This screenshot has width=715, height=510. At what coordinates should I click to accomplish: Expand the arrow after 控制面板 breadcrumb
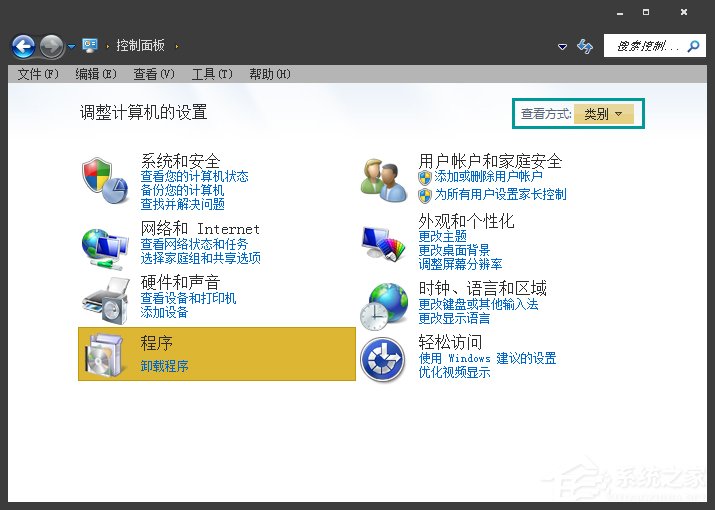[x=177, y=46]
